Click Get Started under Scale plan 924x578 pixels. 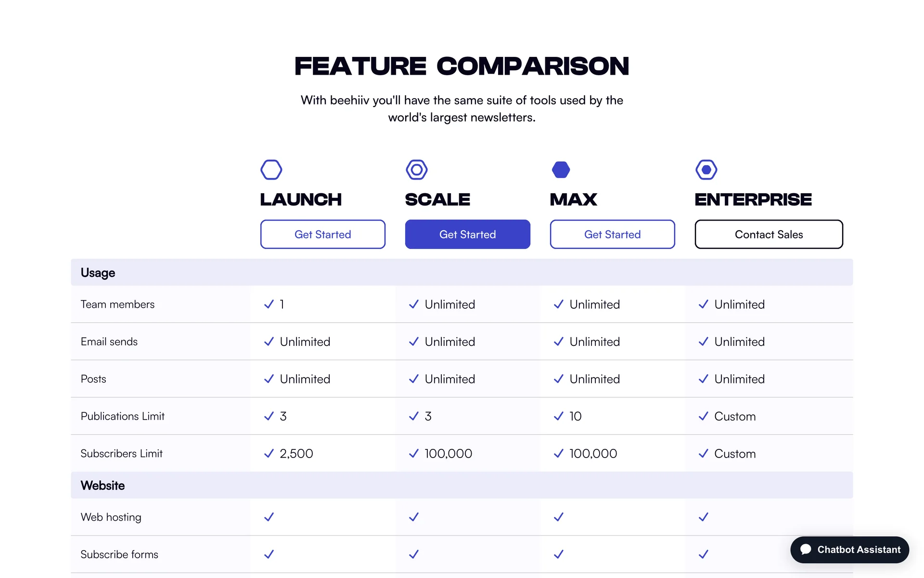[467, 235]
